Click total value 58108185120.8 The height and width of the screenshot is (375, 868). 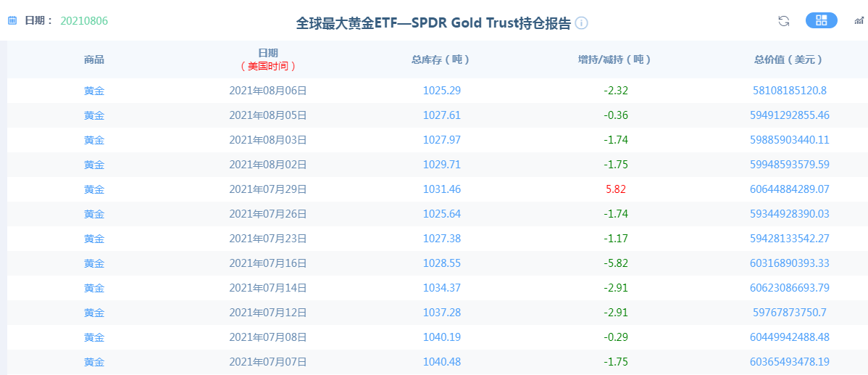point(790,91)
